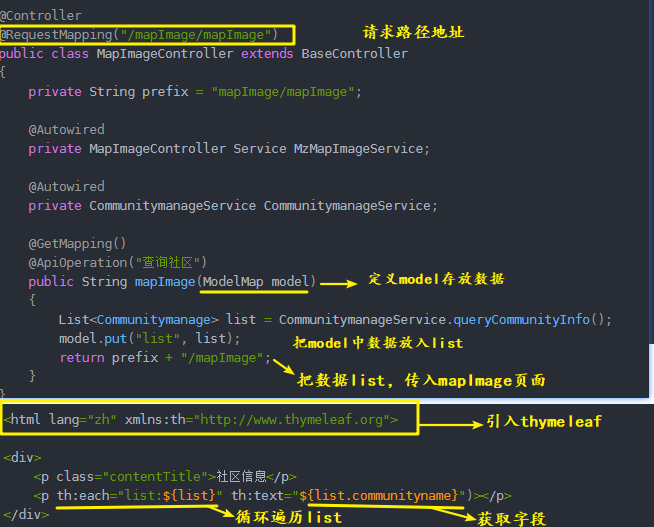Click the extends keyword

click(x=267, y=54)
